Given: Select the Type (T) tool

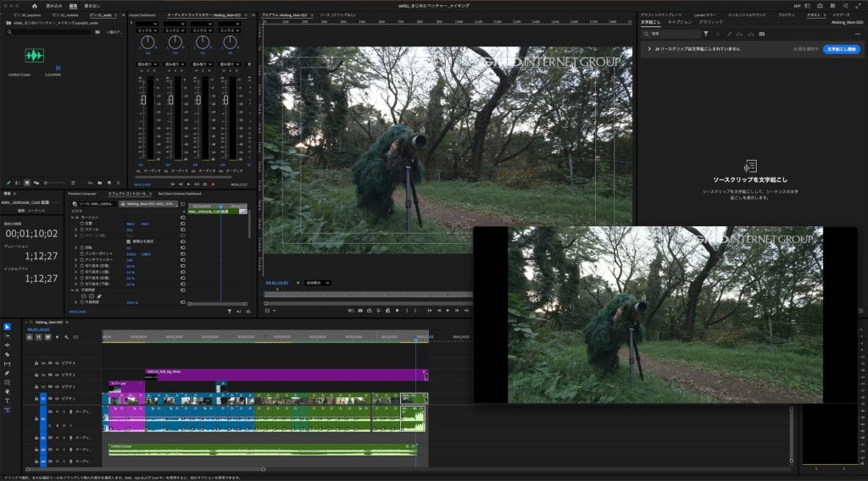Looking at the screenshot, I should [x=7, y=401].
